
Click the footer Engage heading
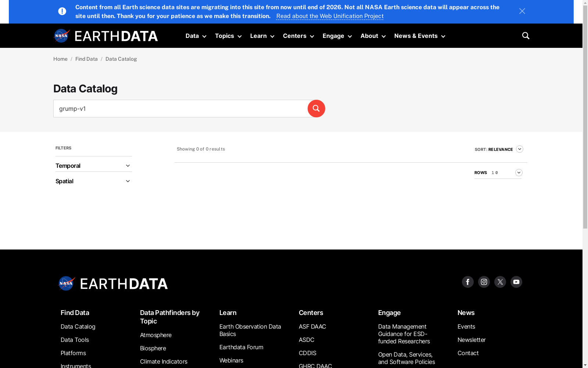[x=389, y=312]
